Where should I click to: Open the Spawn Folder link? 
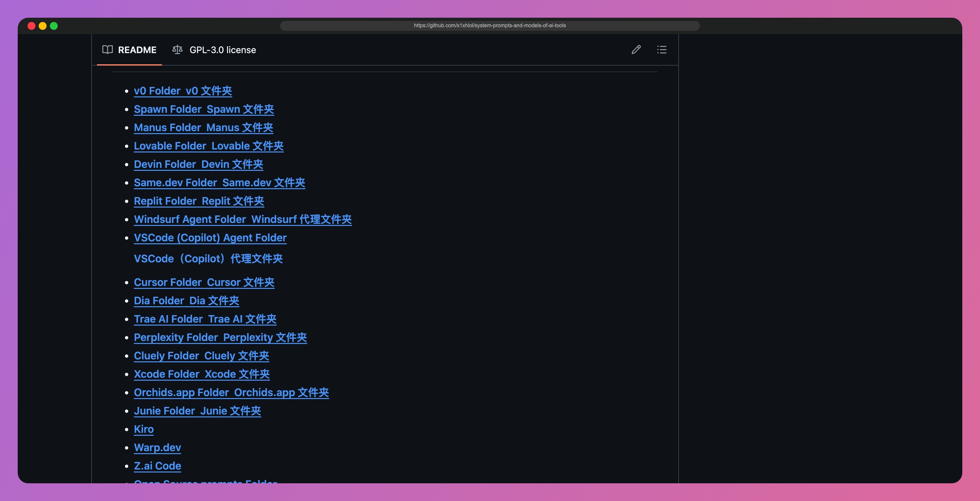click(204, 109)
